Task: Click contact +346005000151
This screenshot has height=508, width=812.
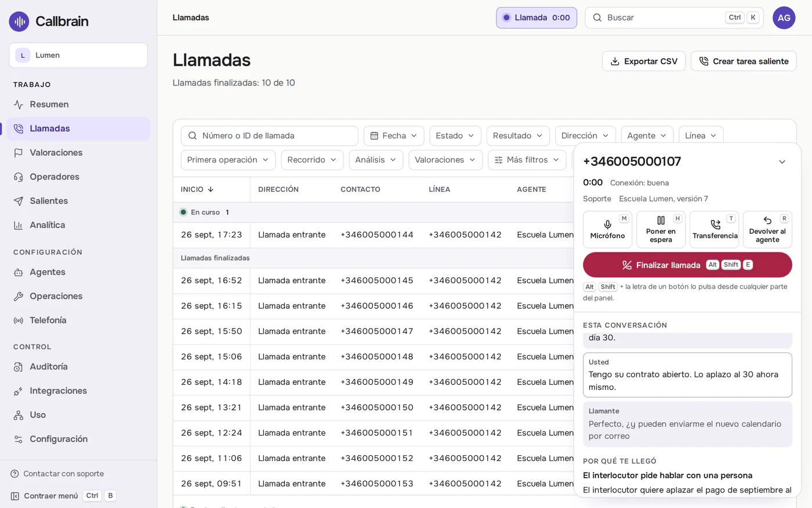Action: coord(377,433)
